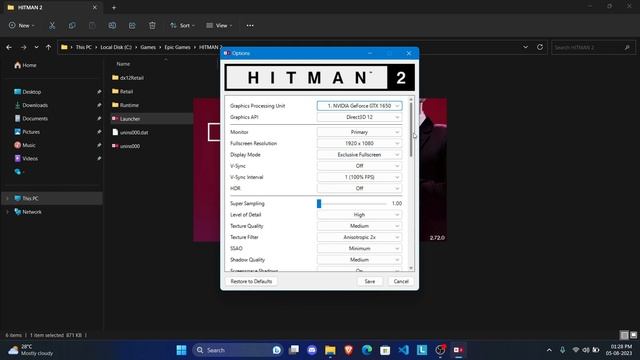Open the Shadow Quality dropdown

[359, 260]
